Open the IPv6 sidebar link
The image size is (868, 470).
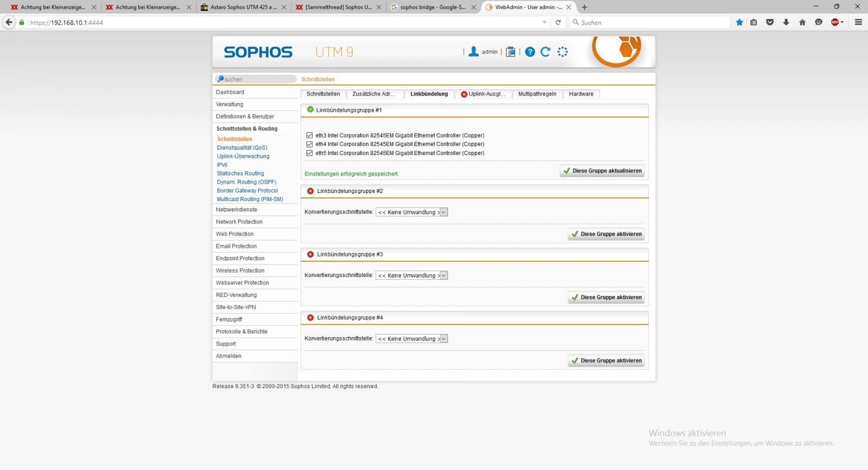222,165
